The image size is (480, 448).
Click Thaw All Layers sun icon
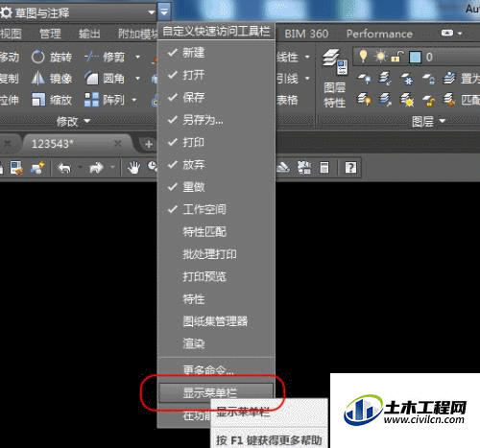click(407, 100)
